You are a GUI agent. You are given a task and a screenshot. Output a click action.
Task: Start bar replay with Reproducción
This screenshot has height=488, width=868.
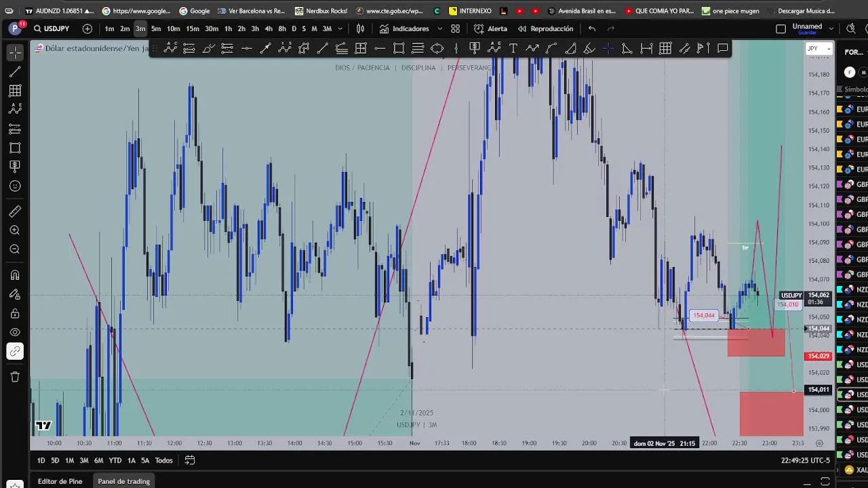coord(545,28)
